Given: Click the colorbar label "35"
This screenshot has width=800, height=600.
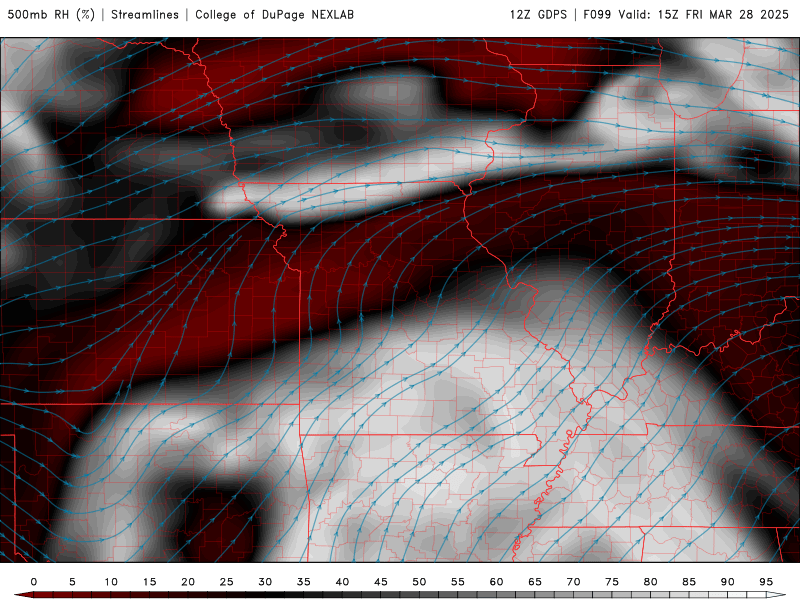Looking at the screenshot, I should 304,582.
